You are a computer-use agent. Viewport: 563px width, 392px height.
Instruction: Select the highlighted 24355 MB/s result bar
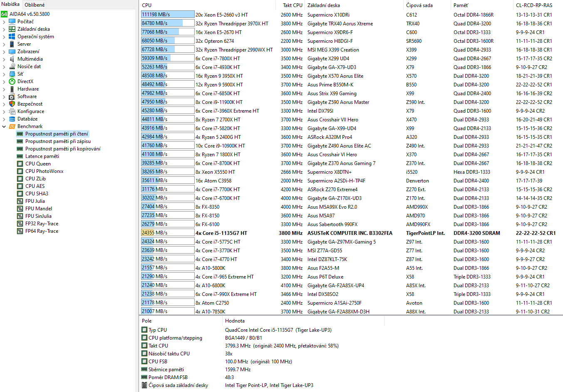(x=168, y=233)
